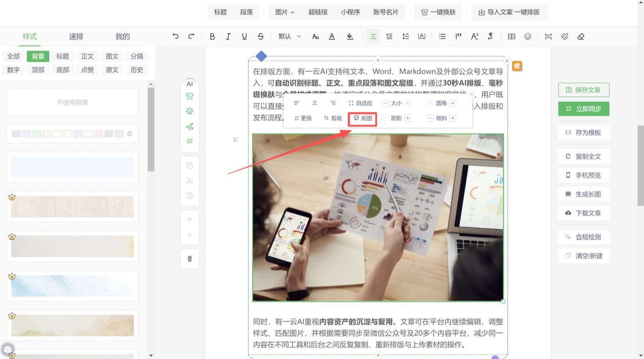
Task: Choose the 不使用背景 option
Action: tap(72, 102)
